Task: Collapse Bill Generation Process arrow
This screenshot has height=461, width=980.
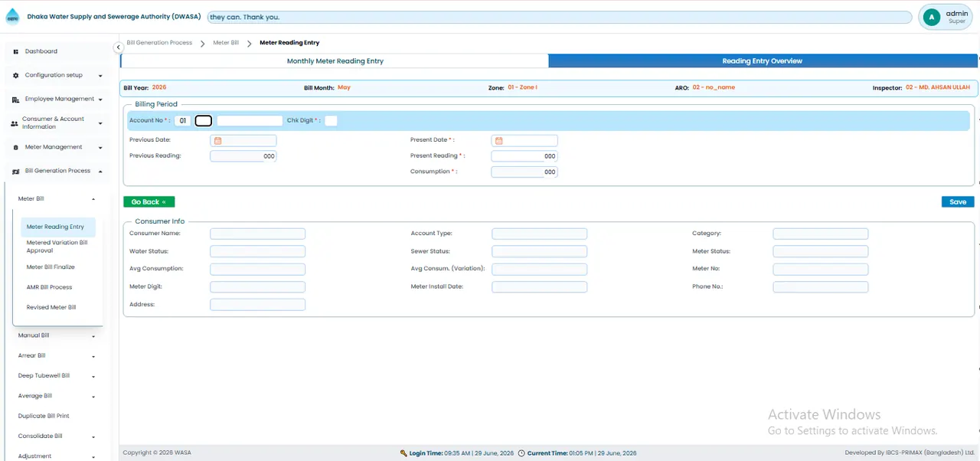Action: pyautogui.click(x=100, y=171)
